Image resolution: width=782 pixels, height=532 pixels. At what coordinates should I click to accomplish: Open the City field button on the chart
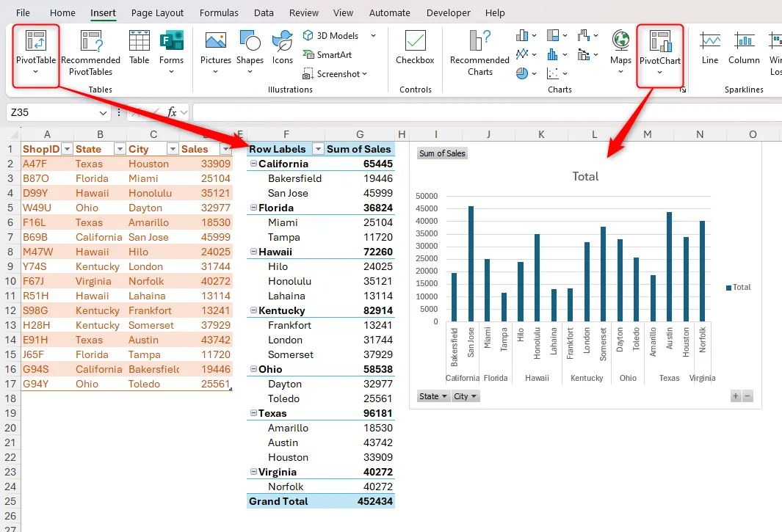coord(466,396)
